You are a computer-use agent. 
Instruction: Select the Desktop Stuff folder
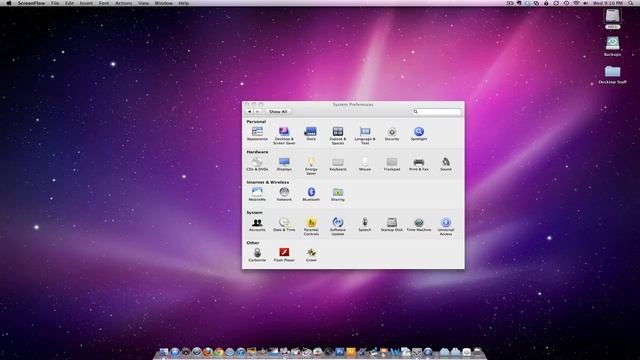(612, 74)
